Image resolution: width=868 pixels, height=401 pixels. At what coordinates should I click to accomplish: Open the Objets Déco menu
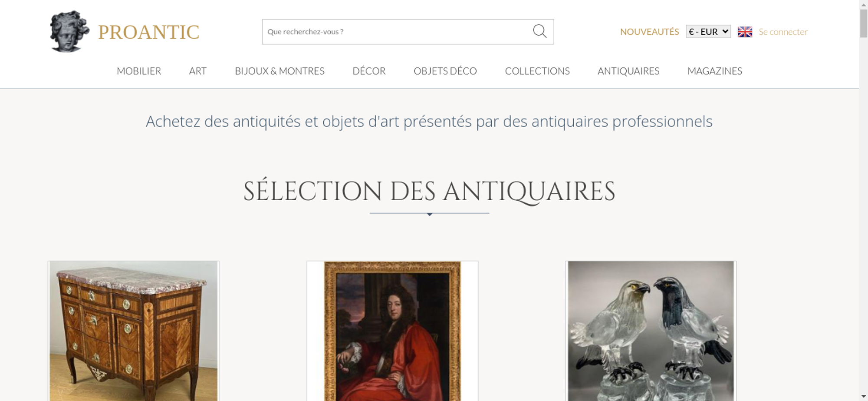445,71
